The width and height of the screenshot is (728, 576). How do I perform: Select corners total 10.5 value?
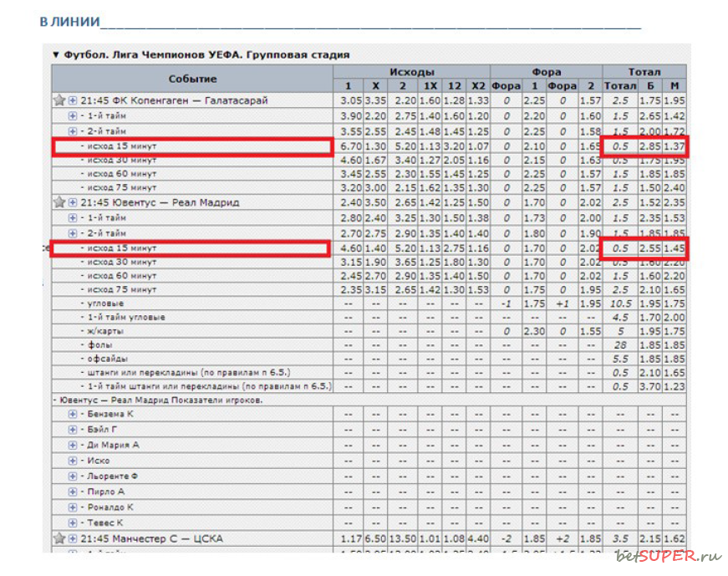pyautogui.click(x=621, y=303)
